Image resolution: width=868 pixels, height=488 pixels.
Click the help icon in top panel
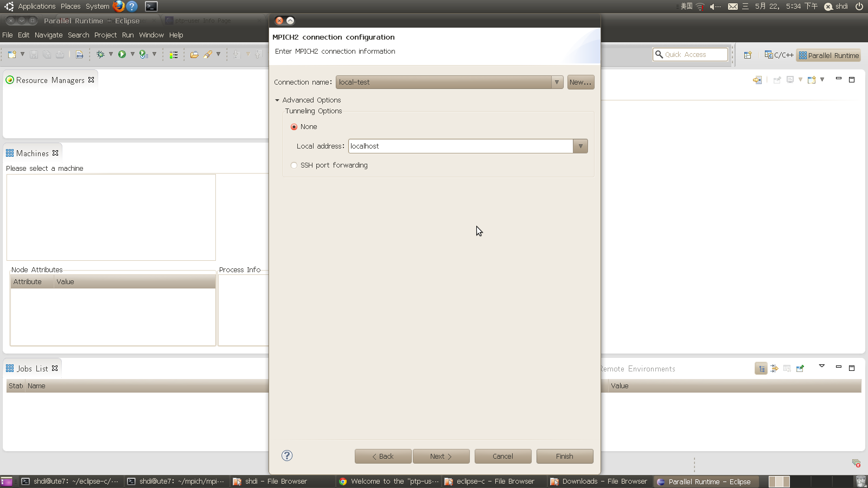coord(132,7)
